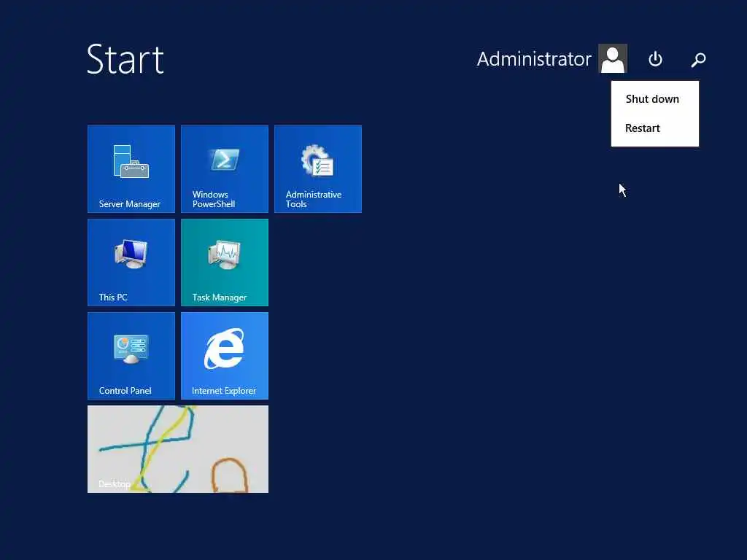The image size is (747, 560).
Task: Choose Restart from the power menu
Action: point(654,128)
